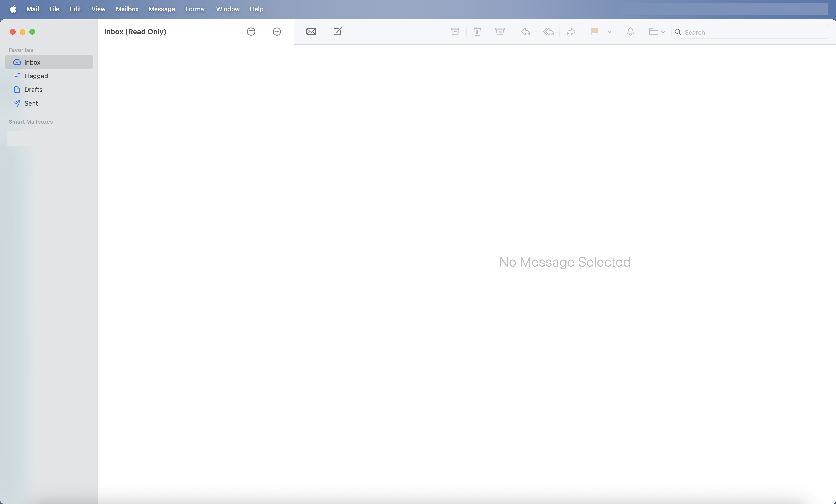Open the Mailbox menu

tap(127, 9)
